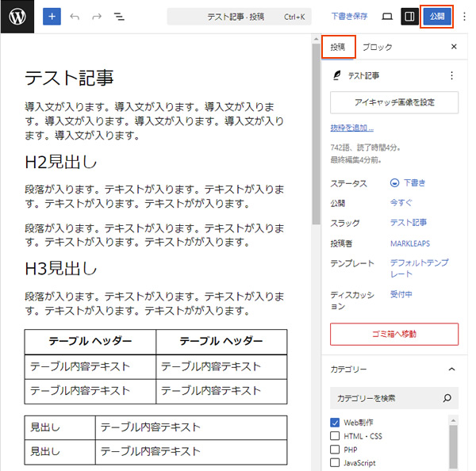Open the 下書き status dropdown
Screen dimensions: 476x471
pyautogui.click(x=408, y=183)
